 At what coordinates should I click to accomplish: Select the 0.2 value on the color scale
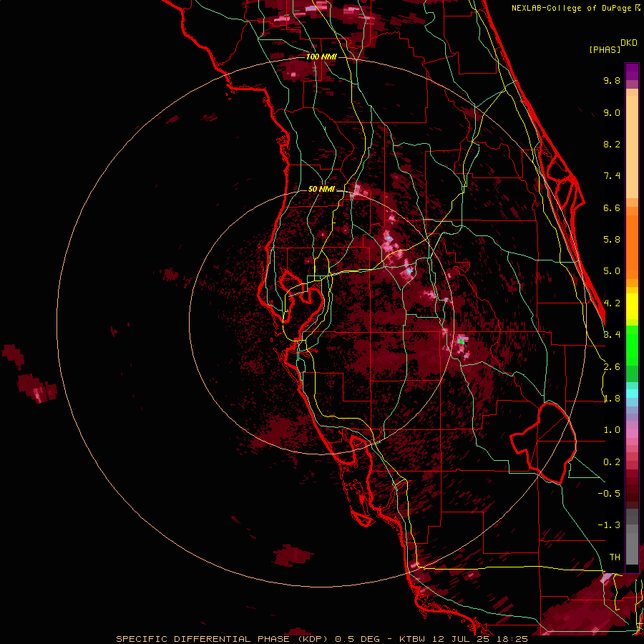(612, 462)
